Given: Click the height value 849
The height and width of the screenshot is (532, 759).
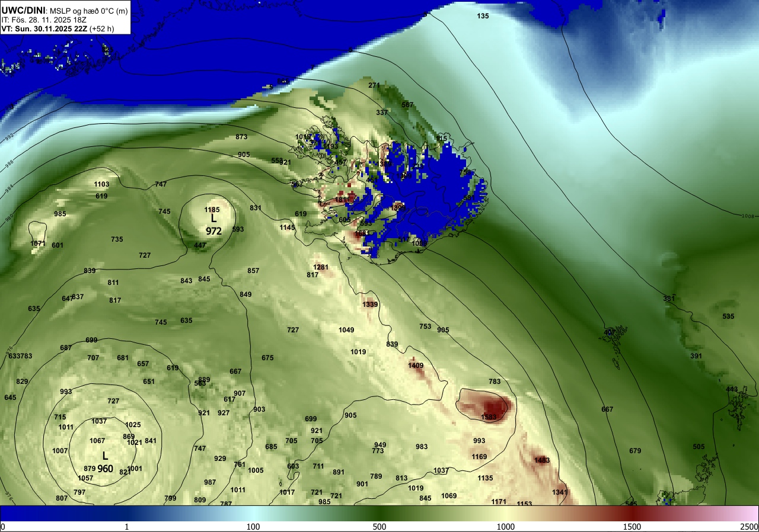Looking at the screenshot, I should tap(245, 294).
